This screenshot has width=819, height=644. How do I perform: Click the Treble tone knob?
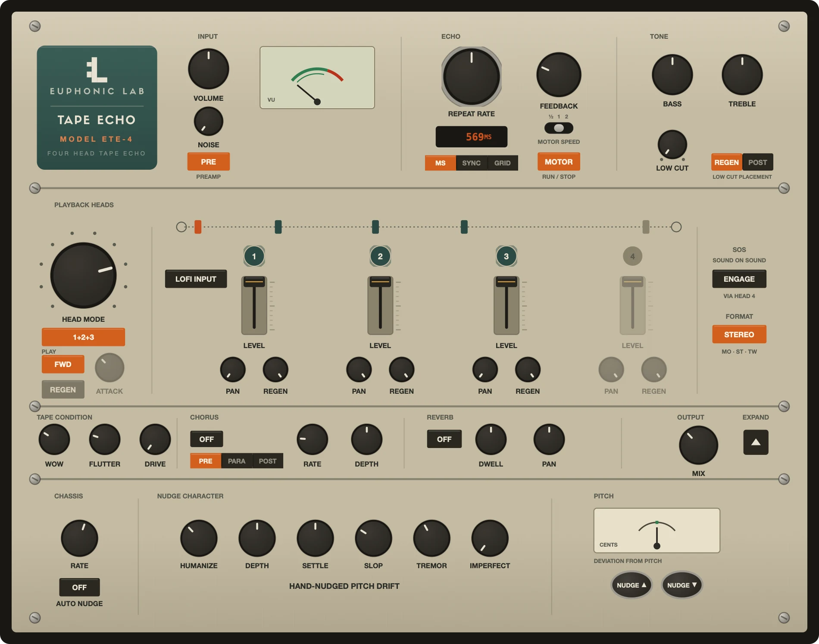742,75
